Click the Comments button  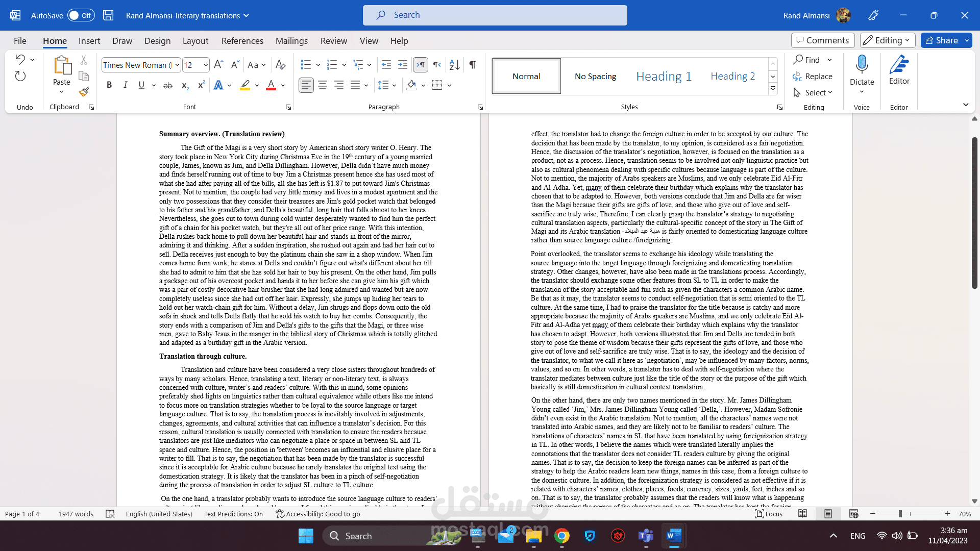pos(822,40)
